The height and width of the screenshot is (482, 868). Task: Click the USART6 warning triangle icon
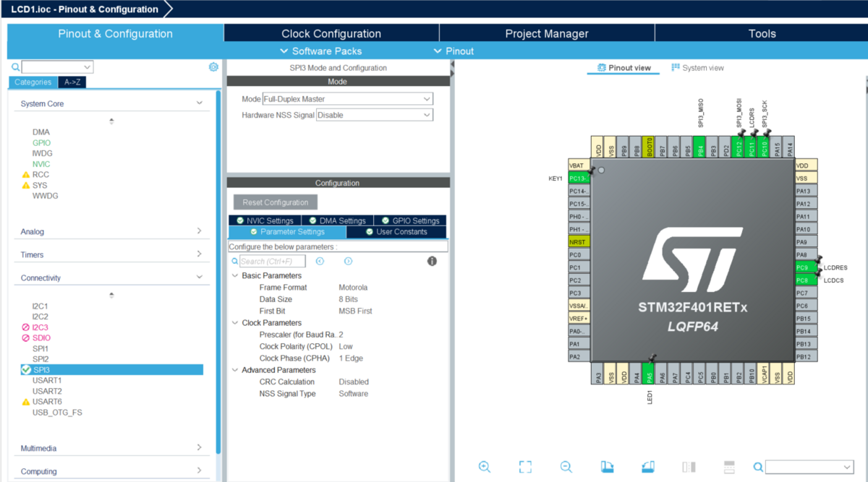(x=26, y=402)
